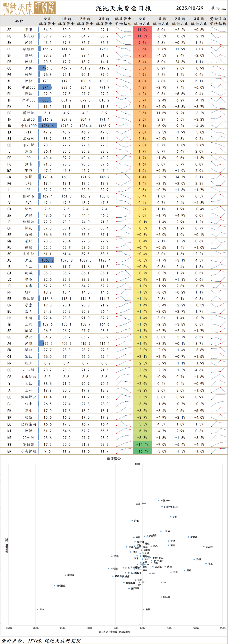
Task: Select the 品种 column header
Action: coord(19,21)
